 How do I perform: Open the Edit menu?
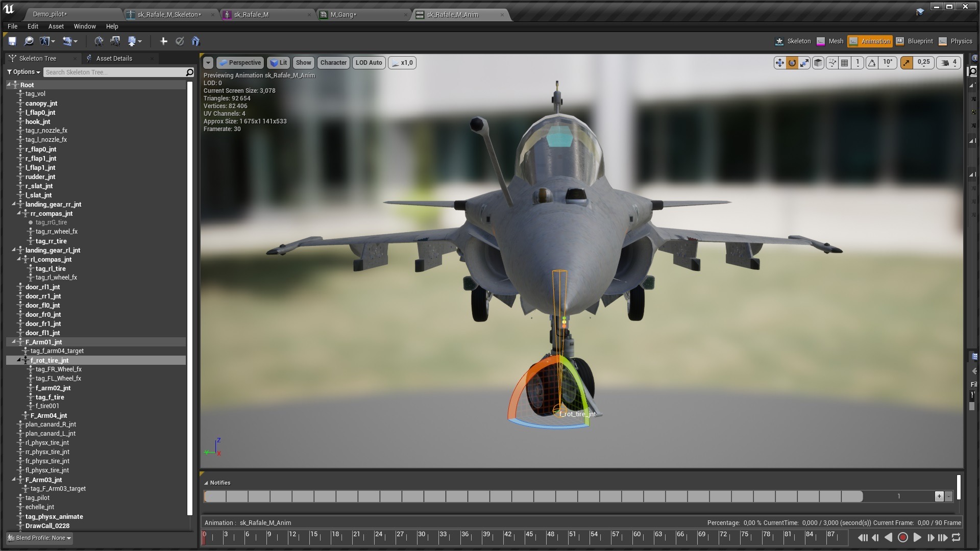[33, 27]
